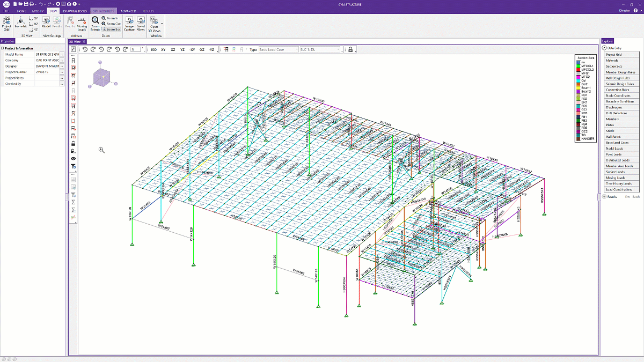Select the Zoom Box tool

pos(111,29)
